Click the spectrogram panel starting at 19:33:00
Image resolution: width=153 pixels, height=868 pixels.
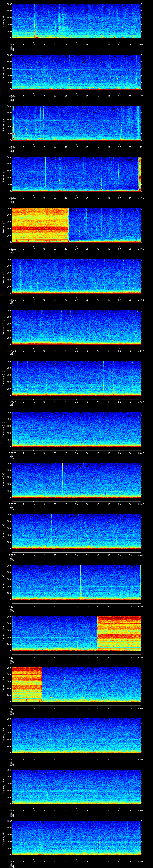pyautogui.click(x=76, y=225)
